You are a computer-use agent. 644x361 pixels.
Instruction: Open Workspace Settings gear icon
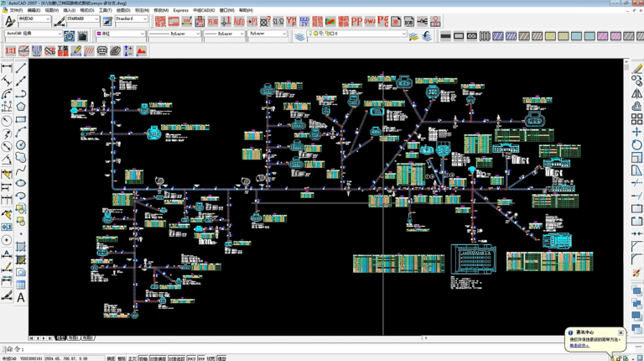click(69, 36)
